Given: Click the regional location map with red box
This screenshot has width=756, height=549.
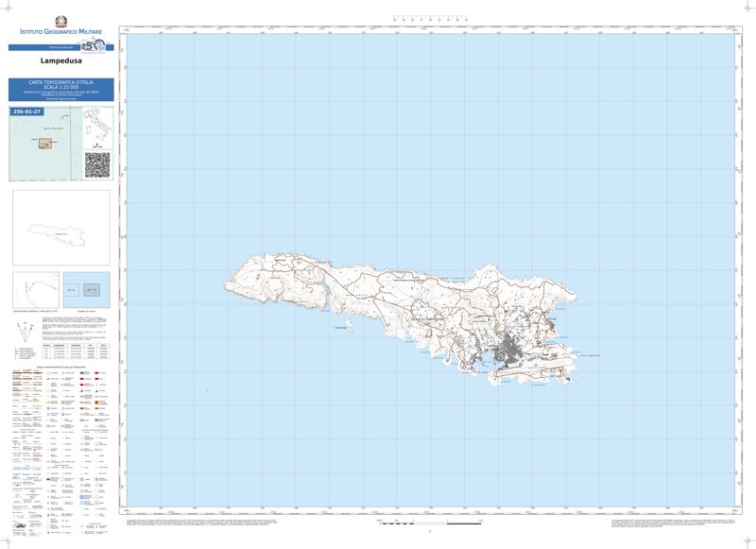Looking at the screenshot, I should point(43,144).
